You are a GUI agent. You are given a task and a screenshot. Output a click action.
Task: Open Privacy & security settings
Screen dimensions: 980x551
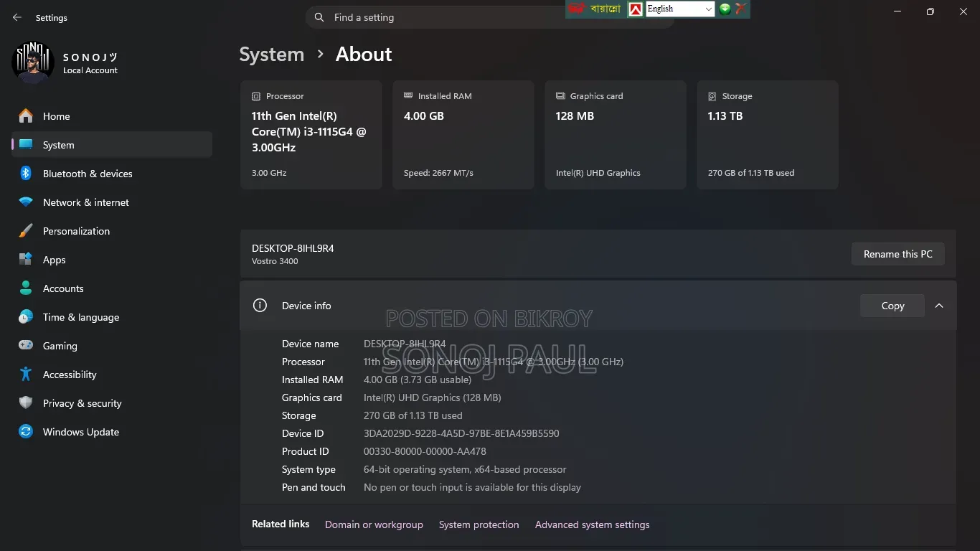pos(112,403)
